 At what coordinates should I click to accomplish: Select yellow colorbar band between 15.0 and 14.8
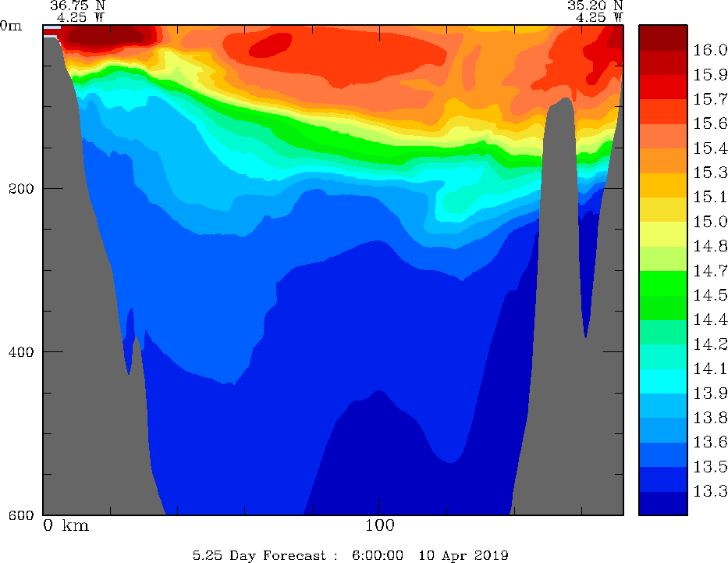pos(662,234)
